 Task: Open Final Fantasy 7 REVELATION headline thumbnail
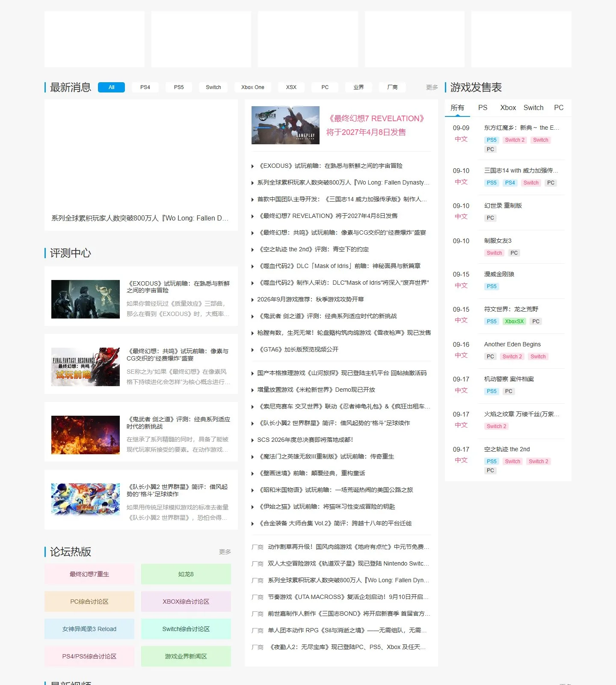click(x=285, y=125)
